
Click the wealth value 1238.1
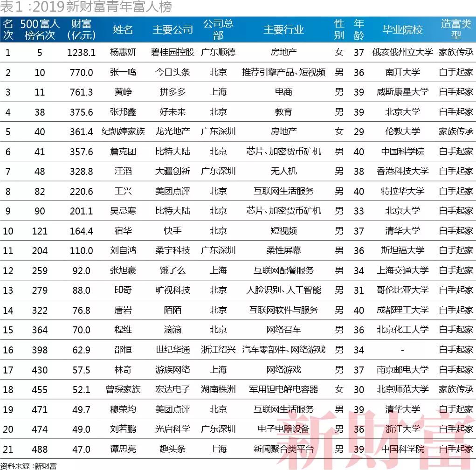[82, 53]
